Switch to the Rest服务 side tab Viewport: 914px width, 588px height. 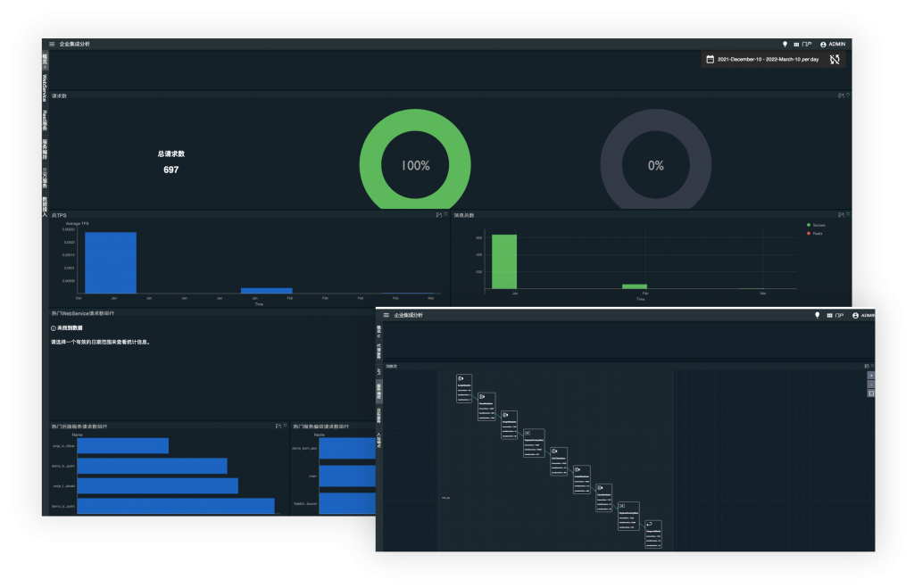pyautogui.click(x=45, y=120)
